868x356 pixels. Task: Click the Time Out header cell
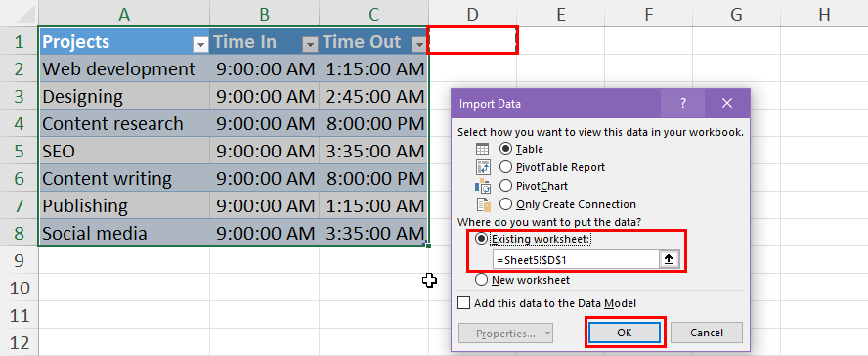373,41
